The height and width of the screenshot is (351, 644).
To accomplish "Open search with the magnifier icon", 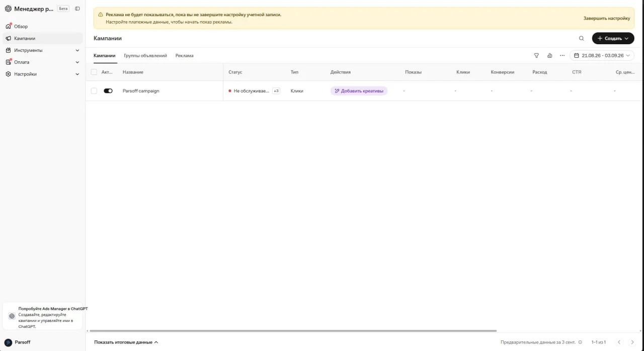I will 582,38.
